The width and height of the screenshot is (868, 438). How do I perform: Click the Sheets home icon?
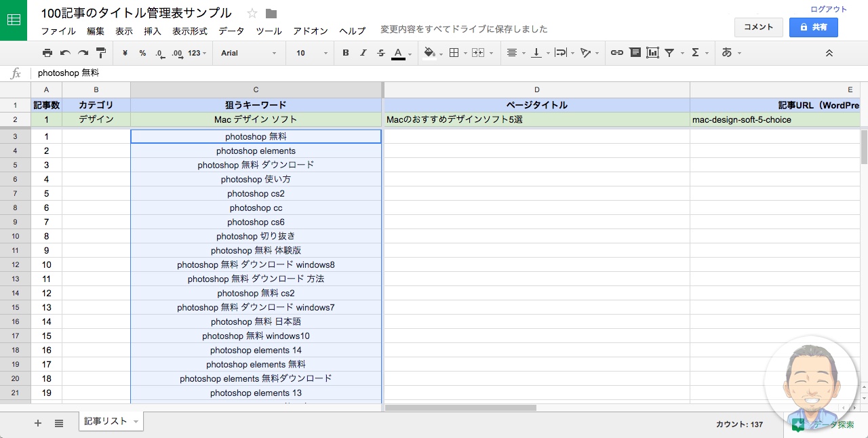click(14, 20)
